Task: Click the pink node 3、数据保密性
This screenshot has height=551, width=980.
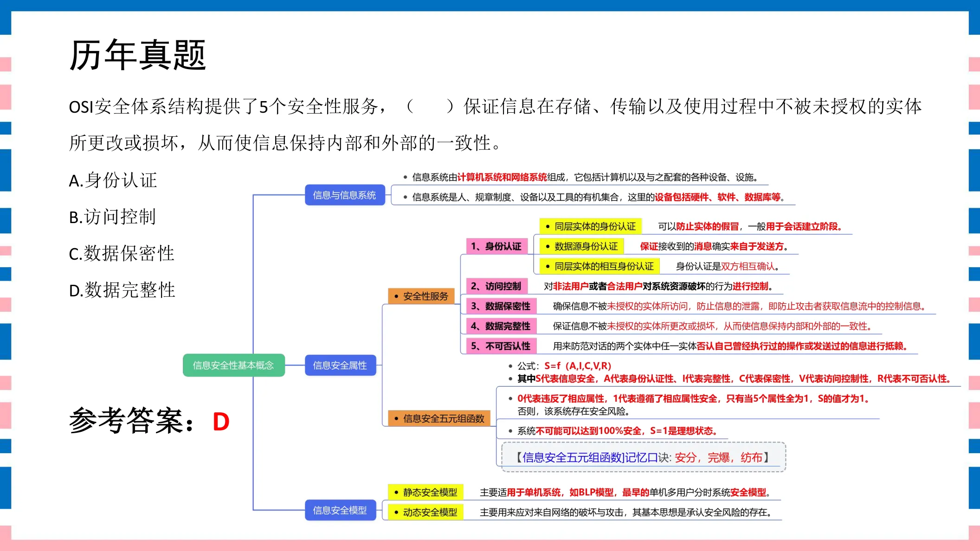Action: tap(501, 306)
